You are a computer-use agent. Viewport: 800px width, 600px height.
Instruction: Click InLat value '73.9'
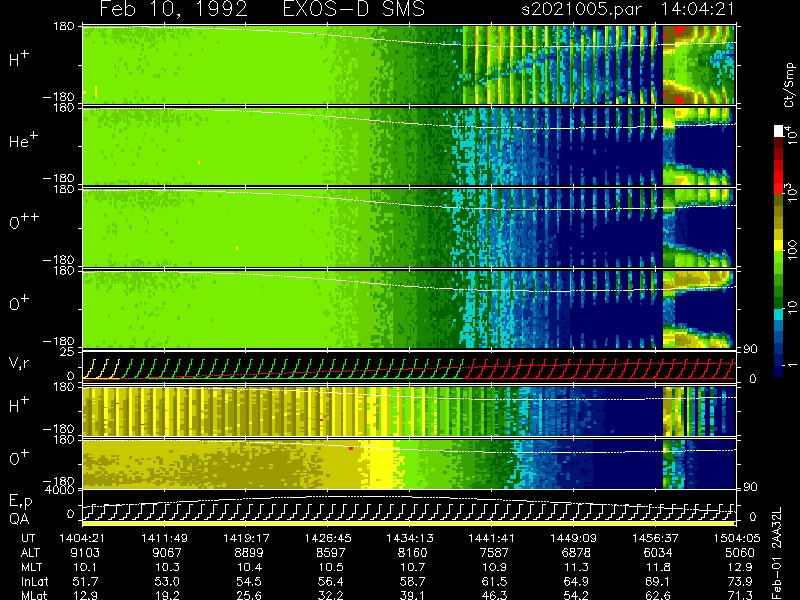[x=740, y=581]
